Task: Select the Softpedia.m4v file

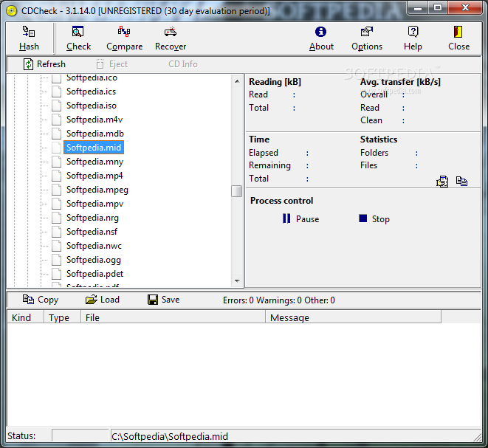Action: pos(94,120)
